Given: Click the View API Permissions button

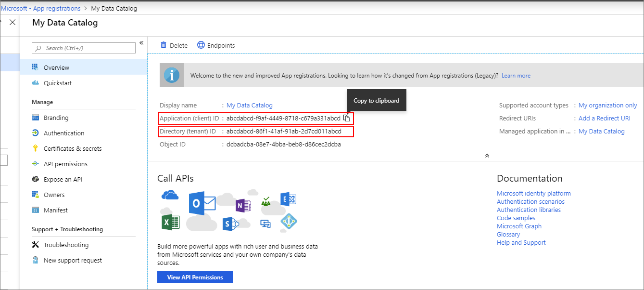Looking at the screenshot, I should [195, 277].
